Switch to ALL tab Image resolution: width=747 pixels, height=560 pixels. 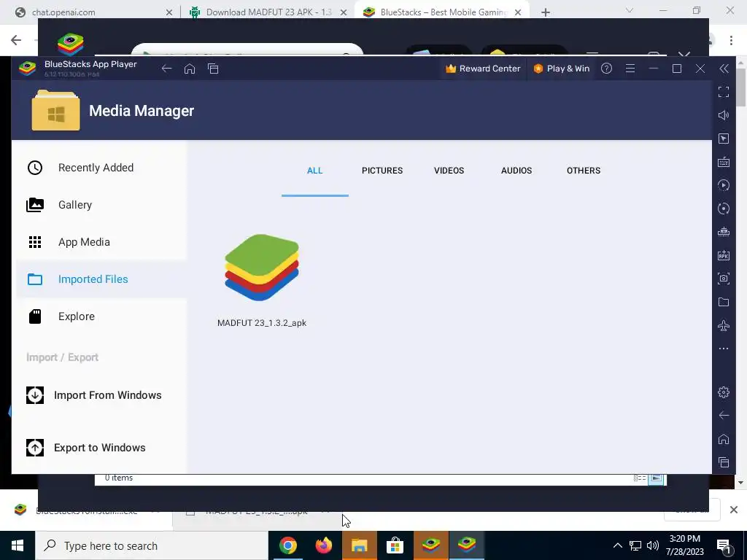click(x=315, y=171)
